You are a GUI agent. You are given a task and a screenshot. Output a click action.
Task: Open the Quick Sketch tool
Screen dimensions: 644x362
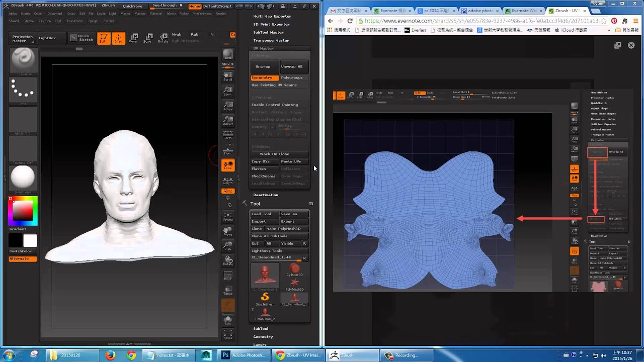click(x=81, y=38)
